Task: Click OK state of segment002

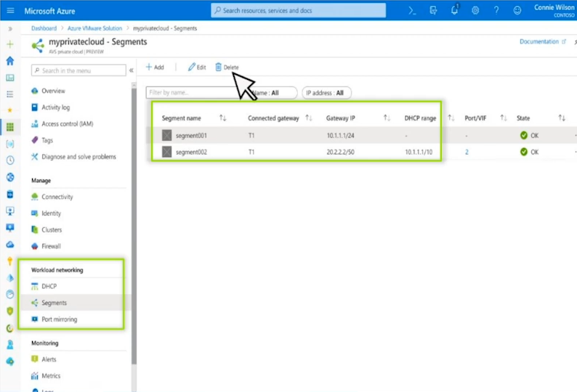Action: (530, 152)
